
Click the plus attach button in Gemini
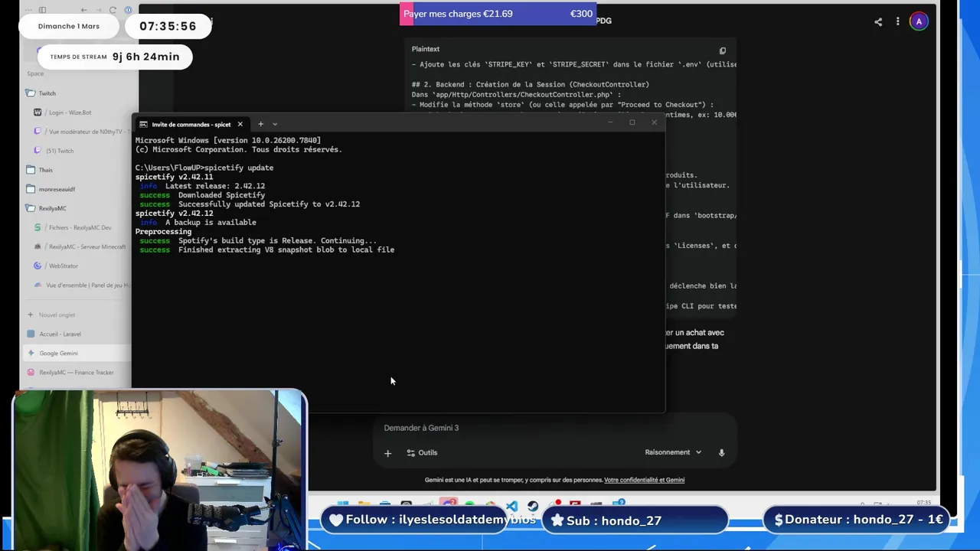click(387, 453)
